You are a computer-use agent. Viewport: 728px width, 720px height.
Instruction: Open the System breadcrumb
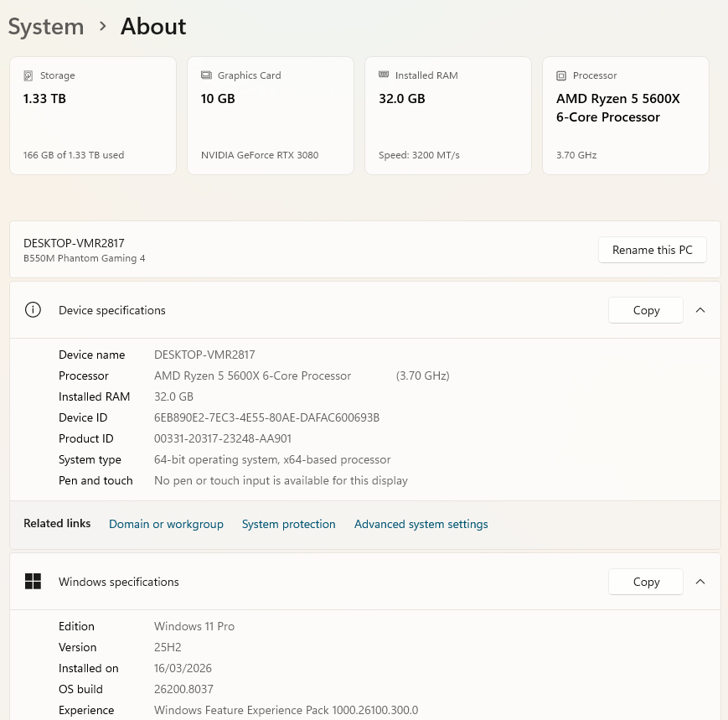point(45,26)
